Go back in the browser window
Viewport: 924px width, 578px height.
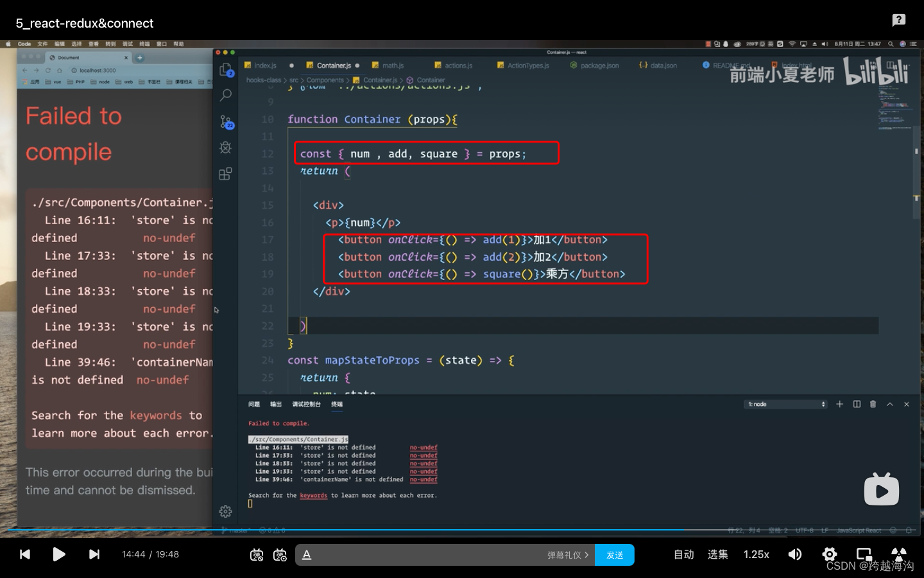pos(25,70)
